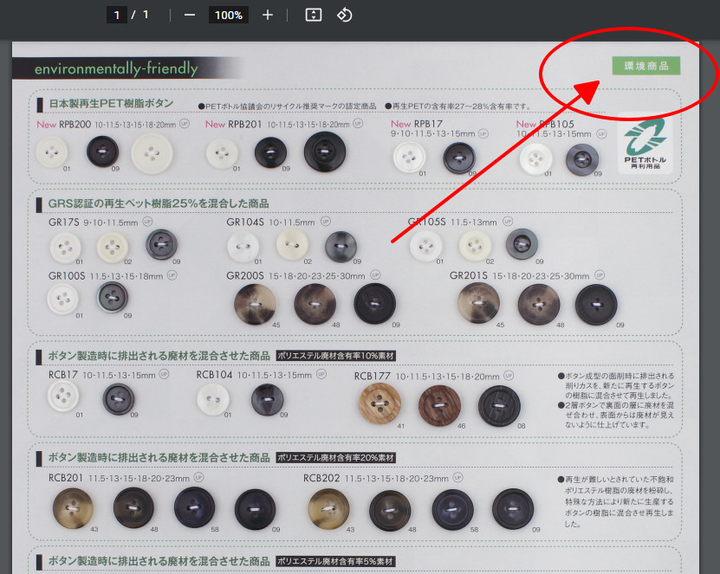Screen dimensions: 720x574
Task: Click the UP circle icon beside RPB200 sizes
Action: click(x=184, y=123)
